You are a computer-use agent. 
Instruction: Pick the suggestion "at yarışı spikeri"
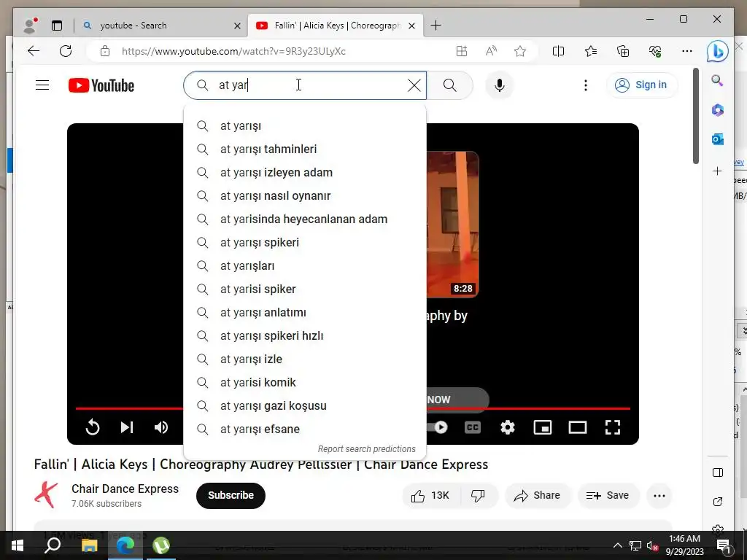[305, 242]
